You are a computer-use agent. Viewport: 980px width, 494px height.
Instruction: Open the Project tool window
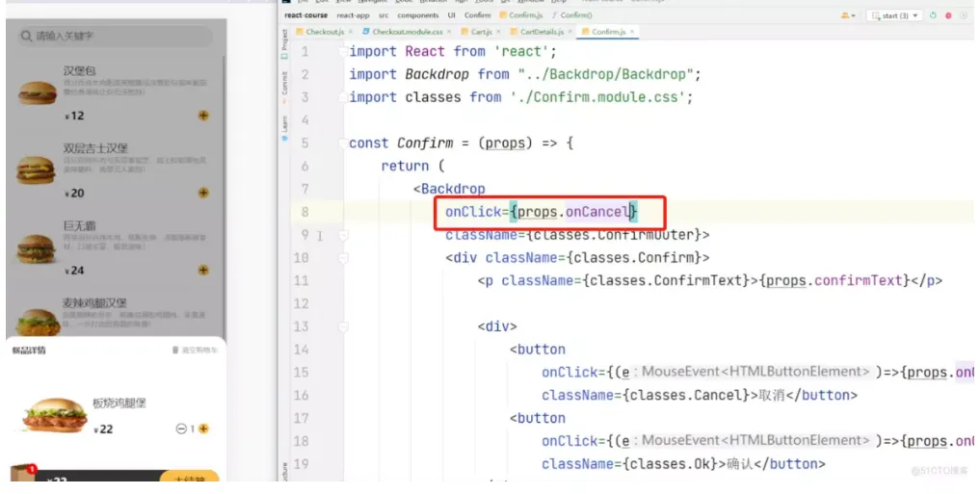[x=284, y=44]
